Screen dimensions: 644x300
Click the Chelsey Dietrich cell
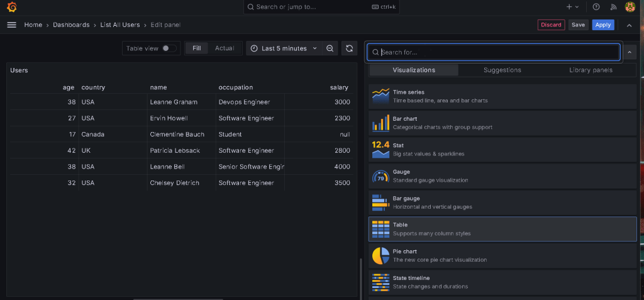(x=182, y=183)
